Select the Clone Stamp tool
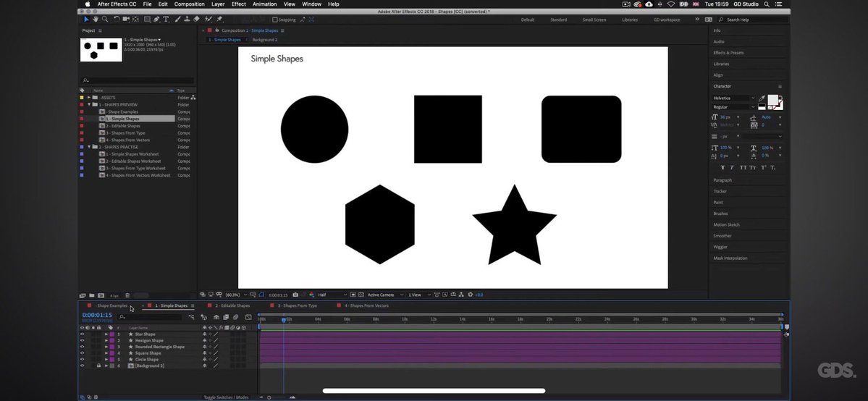868x401 pixels. click(187, 20)
